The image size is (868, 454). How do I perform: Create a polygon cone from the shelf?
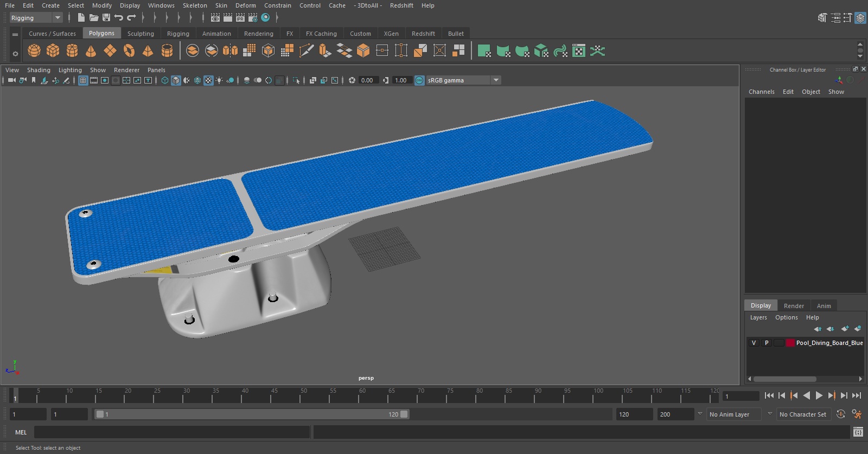91,51
